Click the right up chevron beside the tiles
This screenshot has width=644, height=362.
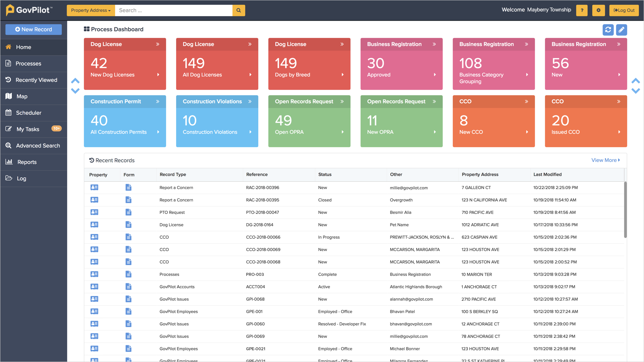pyautogui.click(x=636, y=81)
